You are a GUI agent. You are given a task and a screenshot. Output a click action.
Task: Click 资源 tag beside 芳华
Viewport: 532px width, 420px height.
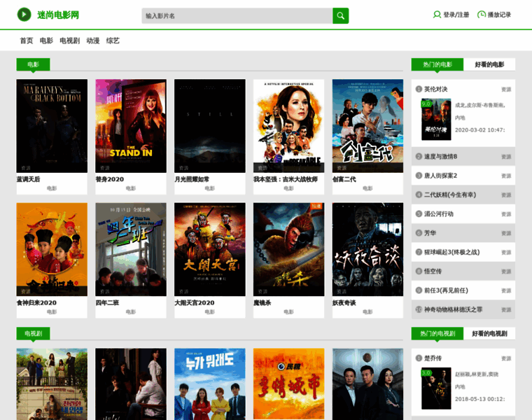click(506, 233)
